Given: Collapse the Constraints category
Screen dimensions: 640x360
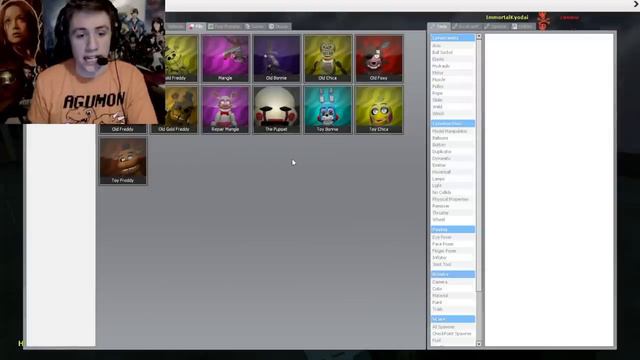Looking at the screenshot, I should pos(453,38).
